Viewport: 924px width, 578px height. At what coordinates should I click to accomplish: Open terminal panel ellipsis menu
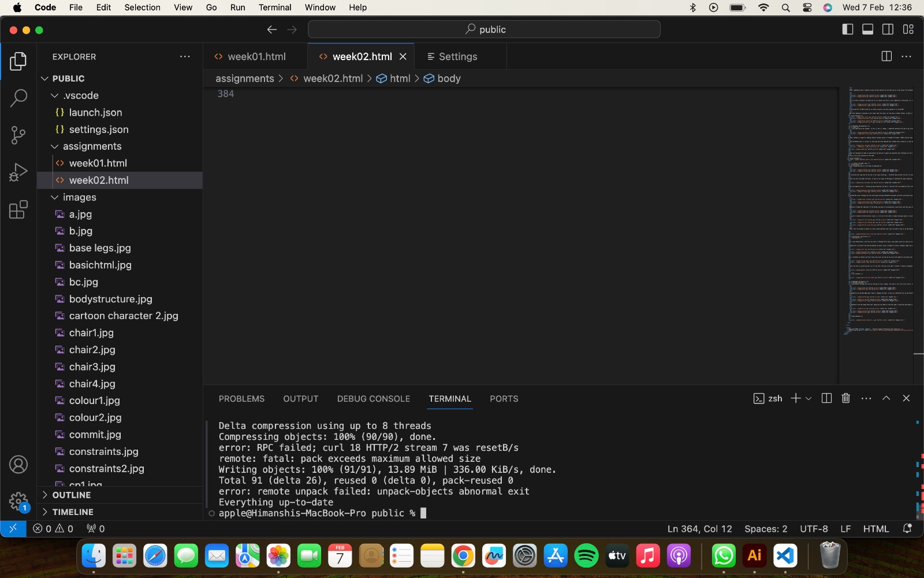866,398
